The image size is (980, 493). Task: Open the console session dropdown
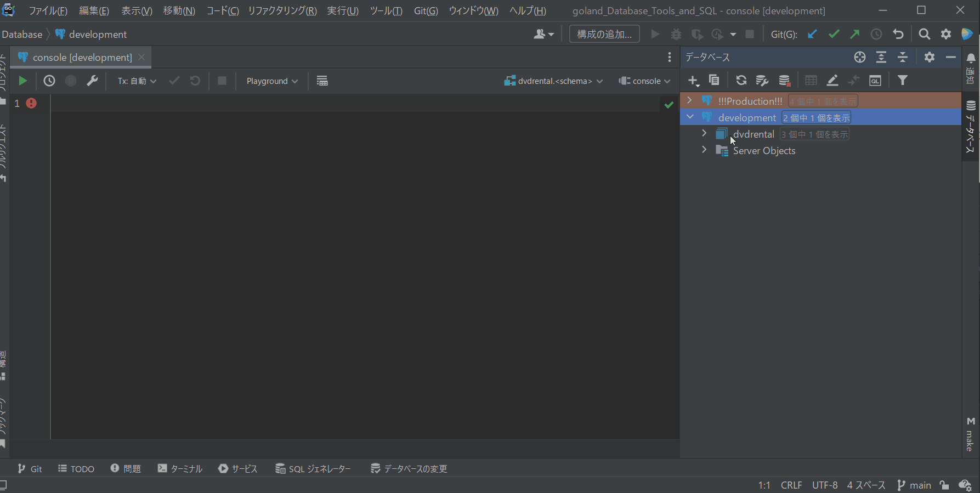click(x=644, y=81)
